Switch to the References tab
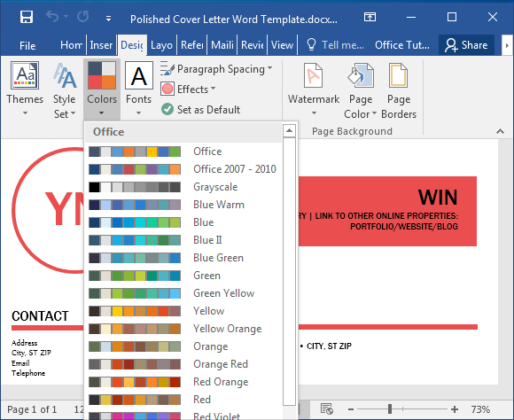514x420 pixels. coord(191,45)
